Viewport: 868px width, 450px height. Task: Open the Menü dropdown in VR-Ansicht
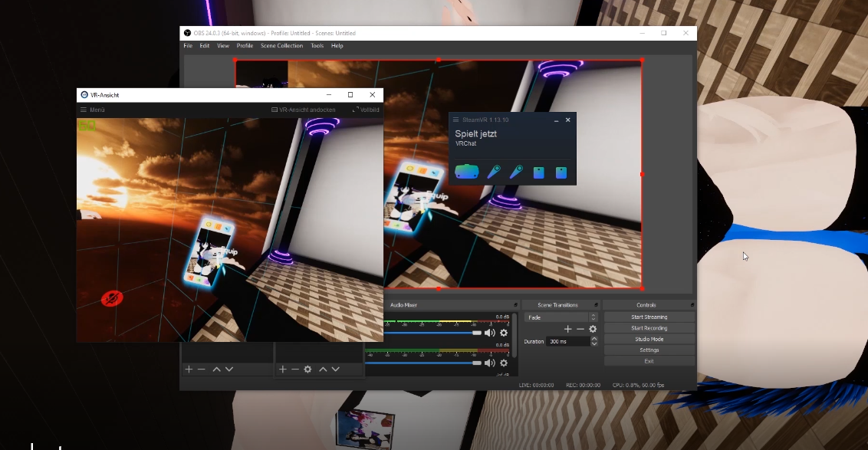pos(92,110)
